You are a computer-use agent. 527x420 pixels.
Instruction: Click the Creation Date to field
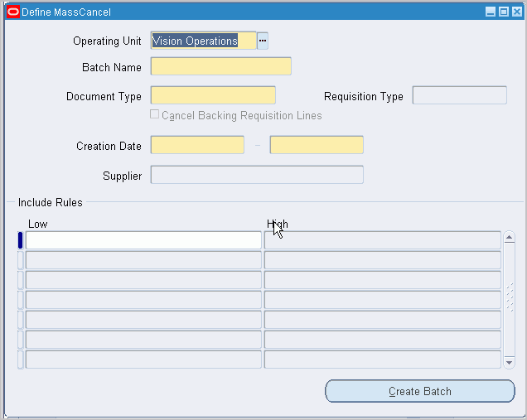click(x=317, y=145)
